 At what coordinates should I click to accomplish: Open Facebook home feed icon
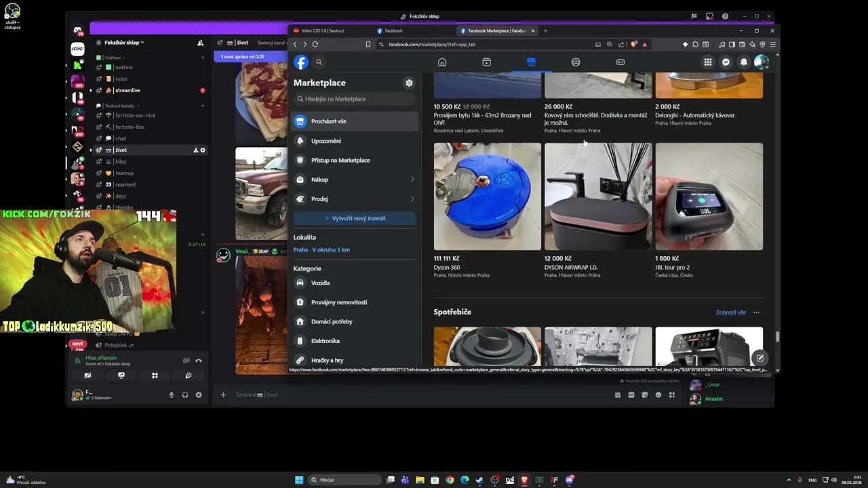point(442,62)
